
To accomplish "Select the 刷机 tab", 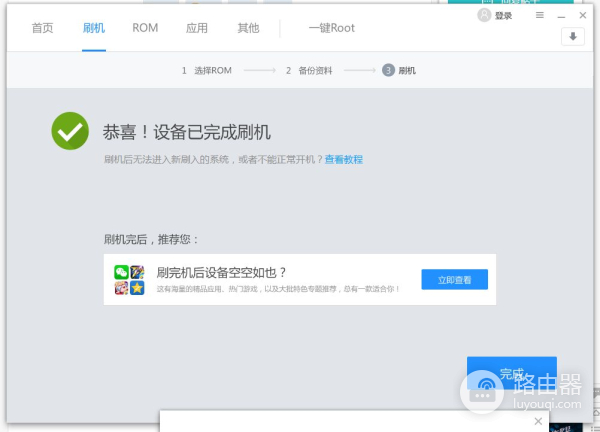I will (x=94, y=28).
